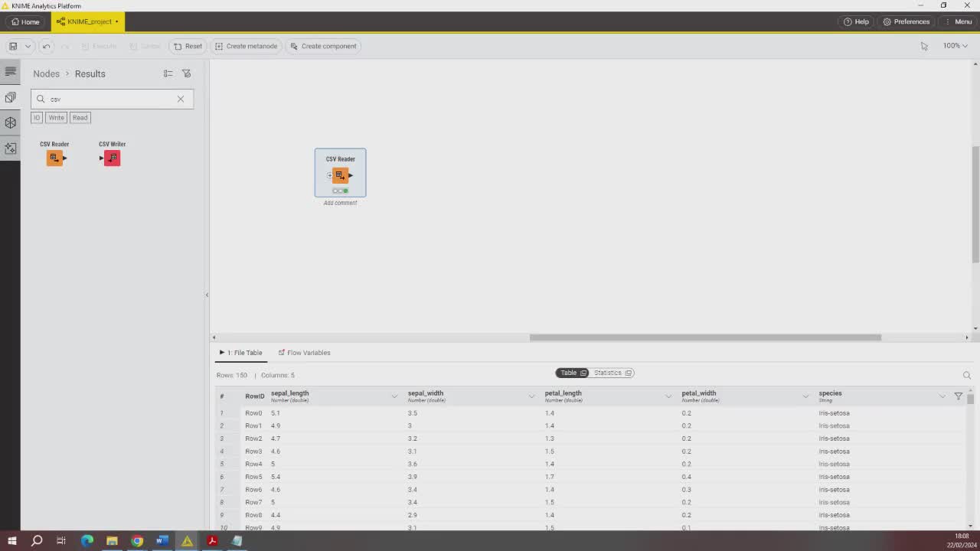The height and width of the screenshot is (551, 980).
Task: Open sepal_length column header dropdown
Action: coord(394,396)
